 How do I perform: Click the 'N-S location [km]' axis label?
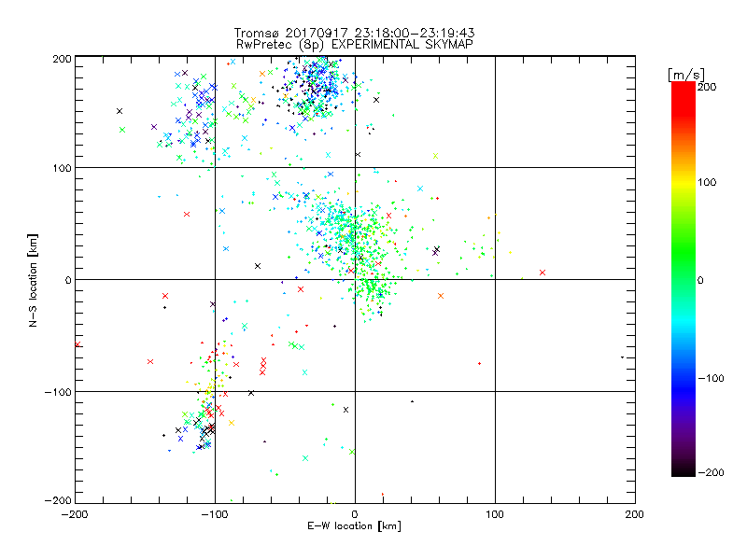click(x=33, y=280)
